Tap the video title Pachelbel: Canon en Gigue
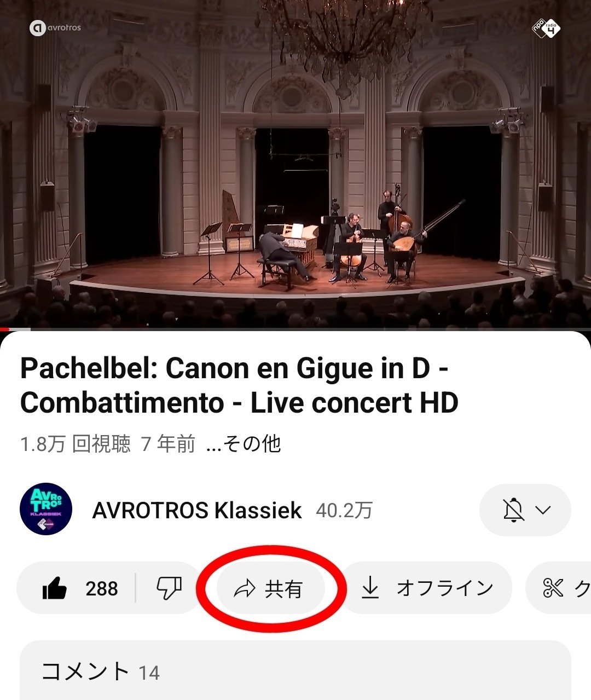Screen dimensions: 591x700 click(239, 385)
